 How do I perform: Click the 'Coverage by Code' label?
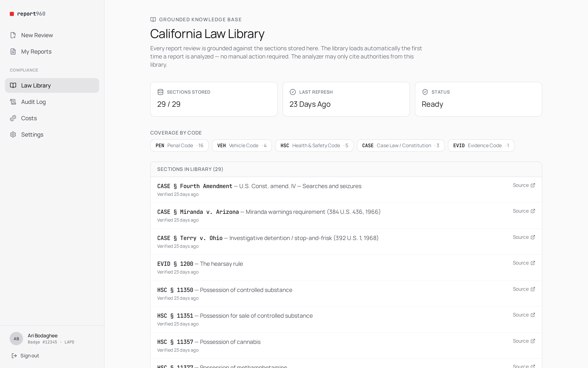point(176,133)
